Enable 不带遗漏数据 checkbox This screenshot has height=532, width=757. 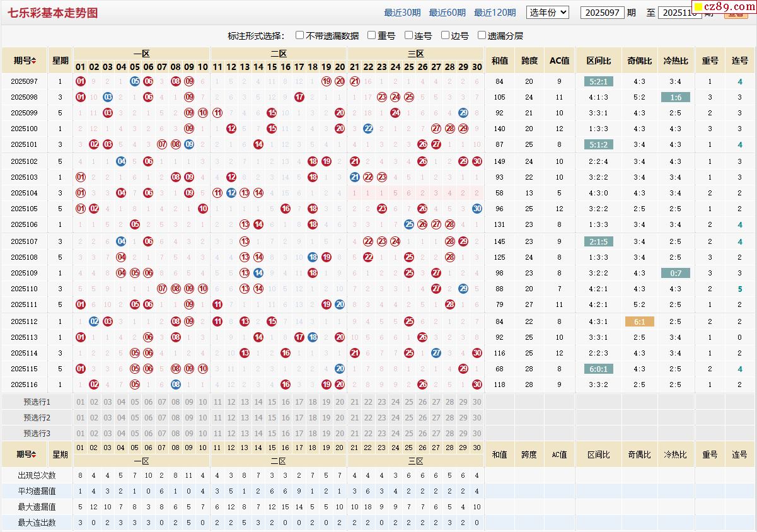click(300, 36)
